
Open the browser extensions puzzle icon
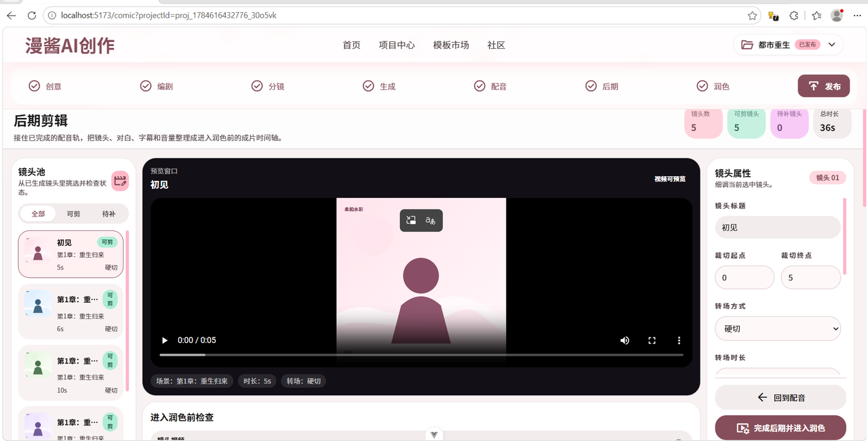[793, 15]
